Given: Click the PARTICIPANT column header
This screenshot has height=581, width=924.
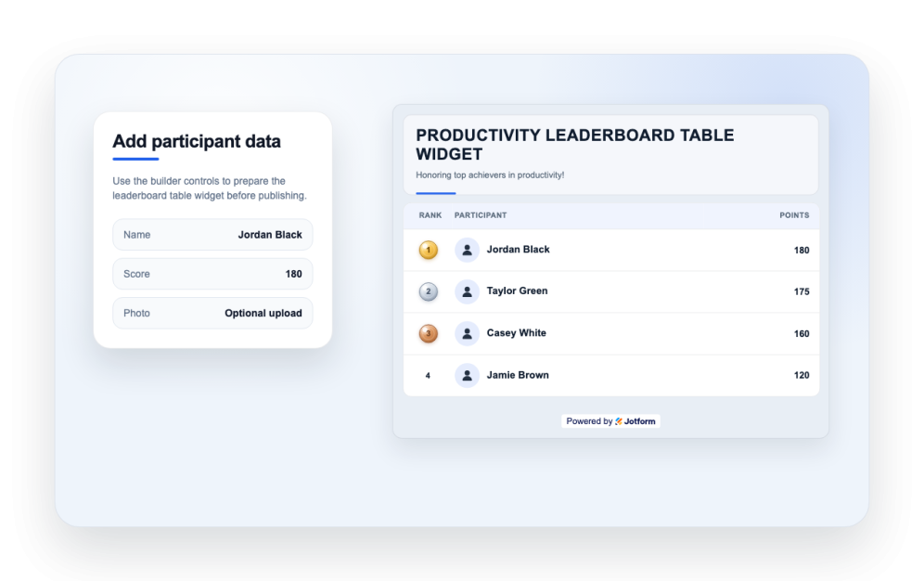Looking at the screenshot, I should coord(481,215).
